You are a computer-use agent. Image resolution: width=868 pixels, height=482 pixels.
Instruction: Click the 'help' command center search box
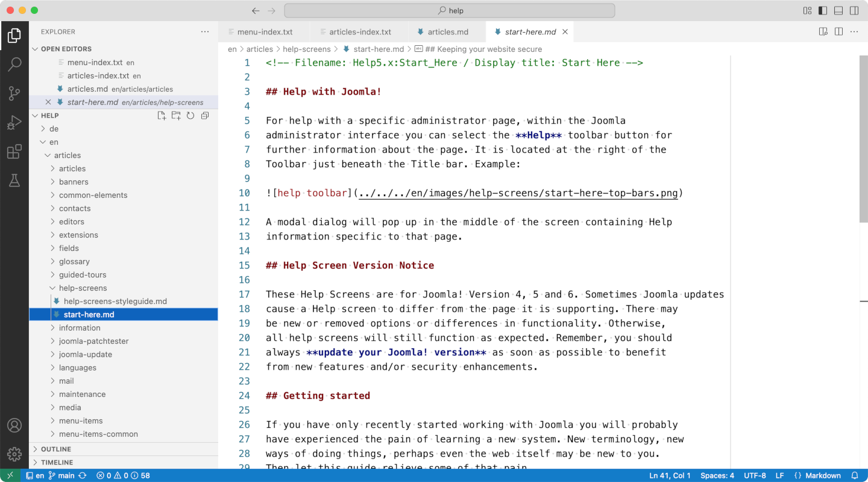coord(450,10)
